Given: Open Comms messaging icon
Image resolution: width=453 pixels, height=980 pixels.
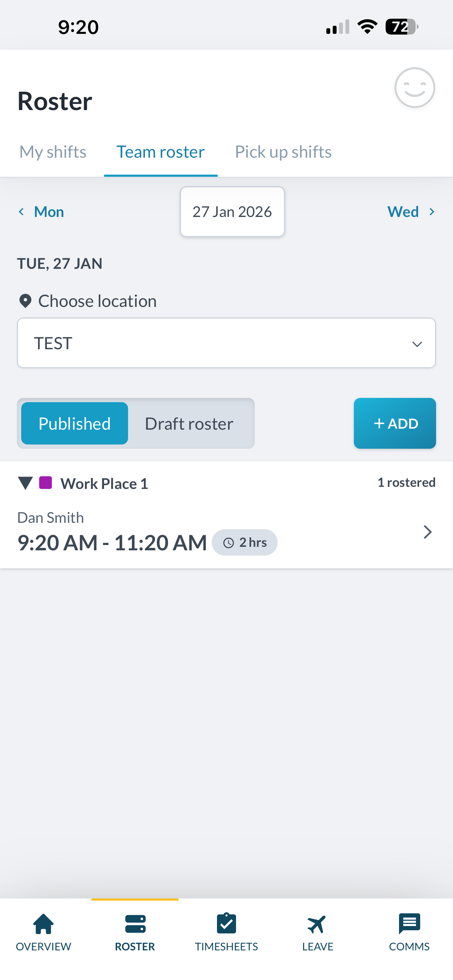Looking at the screenshot, I should pyautogui.click(x=410, y=926).
